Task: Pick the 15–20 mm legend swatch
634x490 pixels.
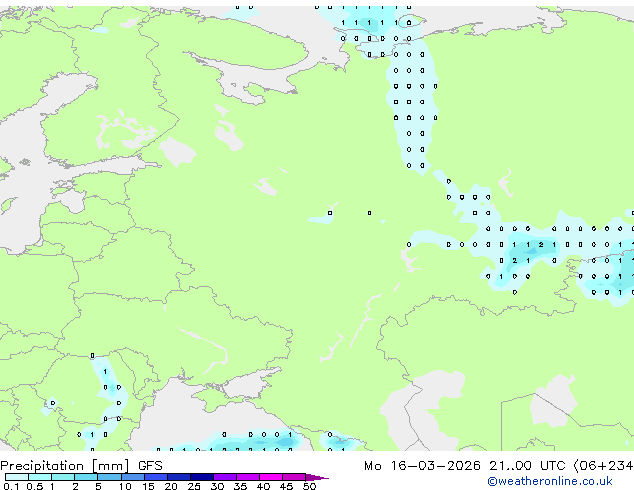Action: click(156, 477)
